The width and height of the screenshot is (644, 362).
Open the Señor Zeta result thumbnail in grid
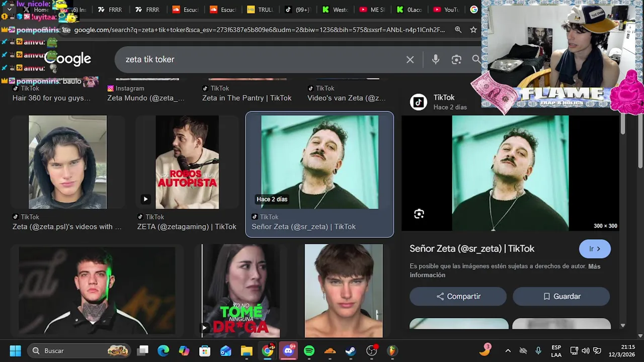319,162
